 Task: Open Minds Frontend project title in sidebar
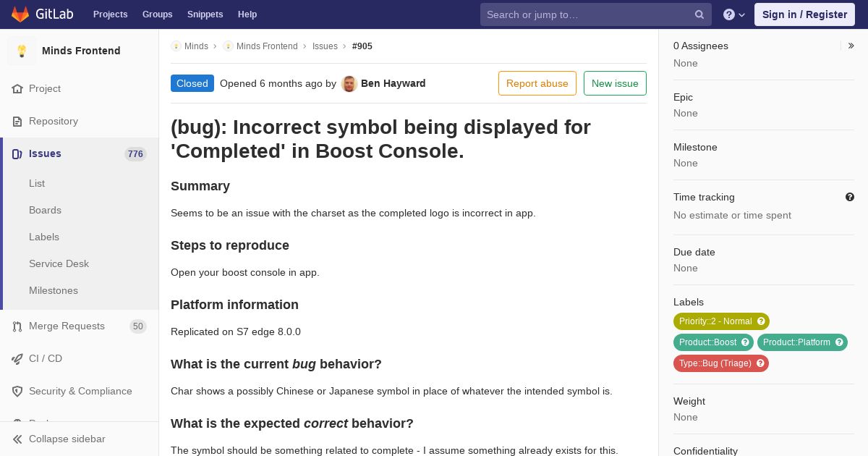(x=81, y=51)
